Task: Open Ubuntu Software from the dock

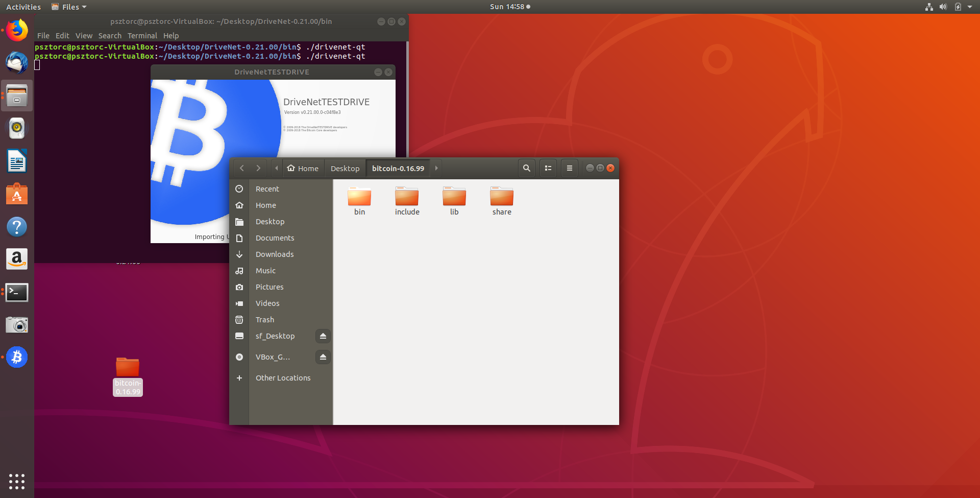Action: coord(17,194)
